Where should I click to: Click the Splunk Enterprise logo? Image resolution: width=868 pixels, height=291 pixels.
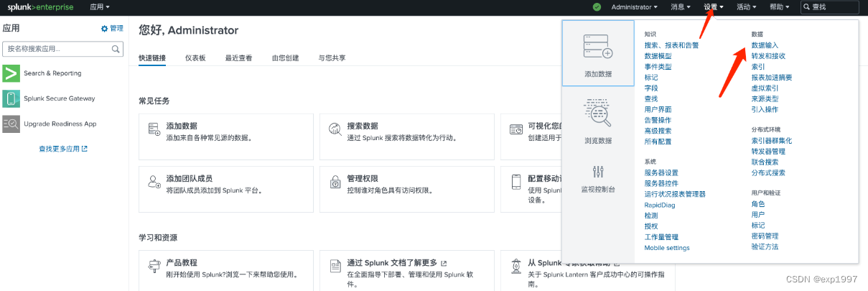[x=41, y=6]
